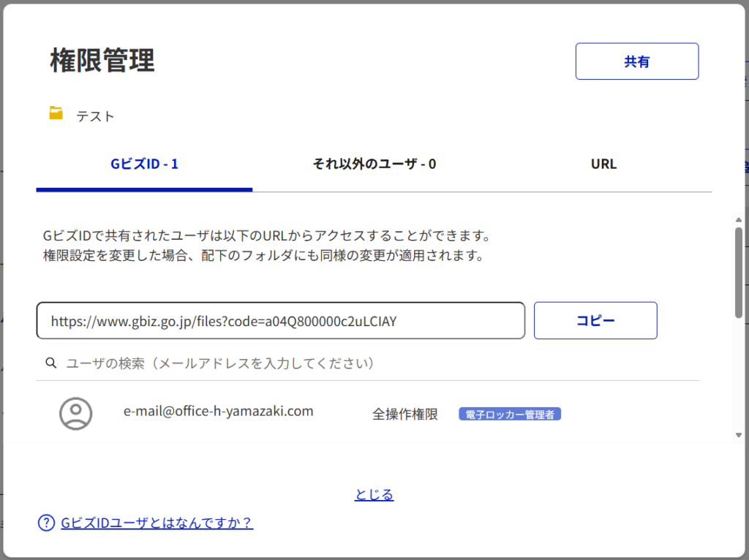Viewport: 749px width, 560px height.
Task: Click the とじる link to close
Action: click(x=374, y=495)
